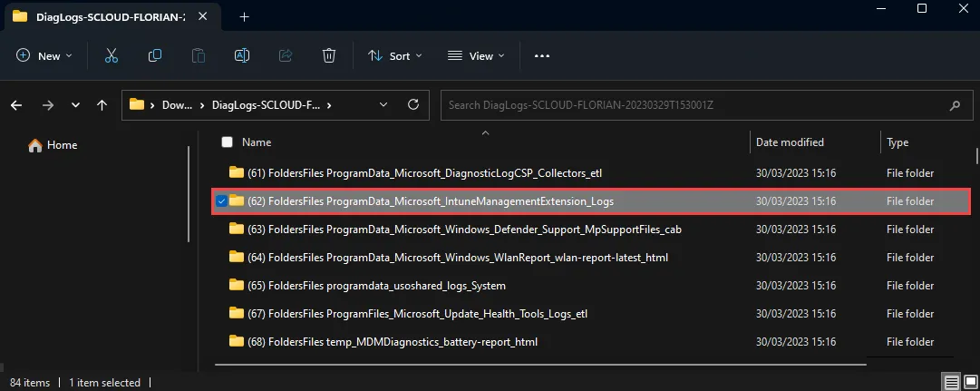Click the DiagLogs-SCLOUD breadcrumb segment
The width and height of the screenshot is (980, 391).
(x=267, y=105)
